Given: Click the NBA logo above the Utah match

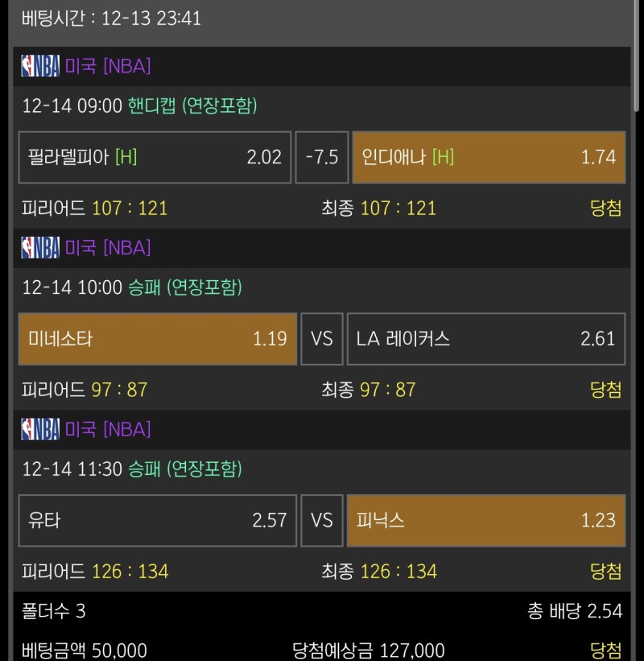Looking at the screenshot, I should pyautogui.click(x=40, y=429).
